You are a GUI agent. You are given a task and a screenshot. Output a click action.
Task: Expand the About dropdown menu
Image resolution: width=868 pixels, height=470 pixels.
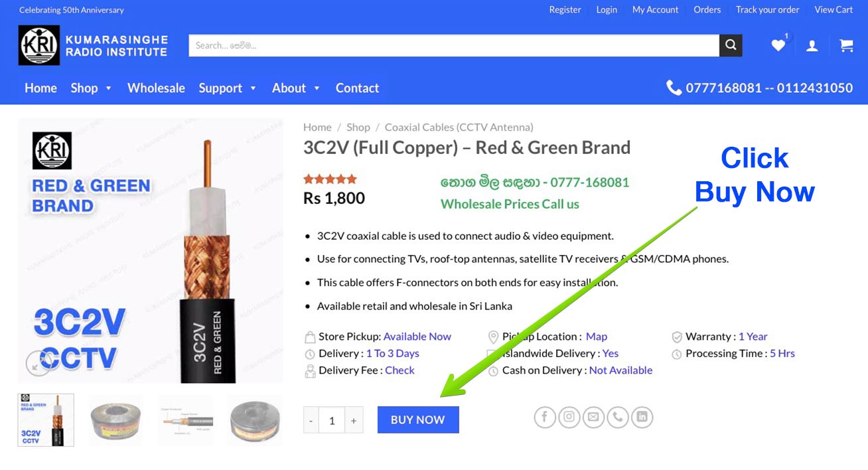(x=296, y=88)
